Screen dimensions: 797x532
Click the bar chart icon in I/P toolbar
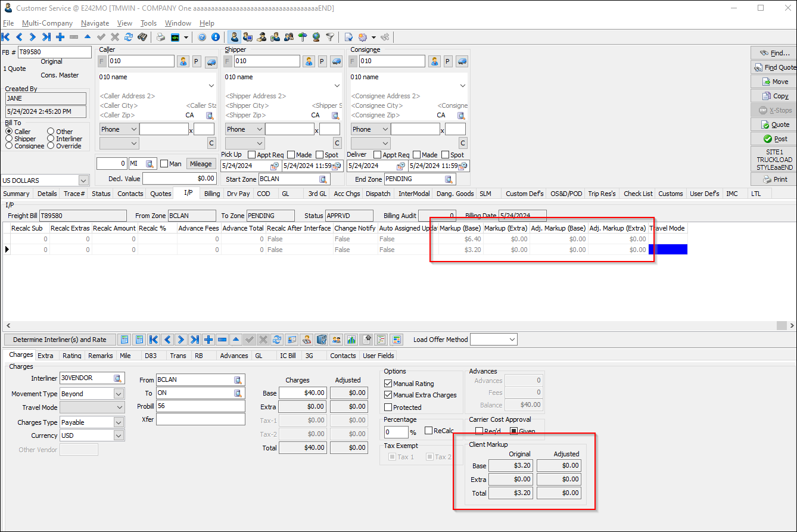point(351,340)
